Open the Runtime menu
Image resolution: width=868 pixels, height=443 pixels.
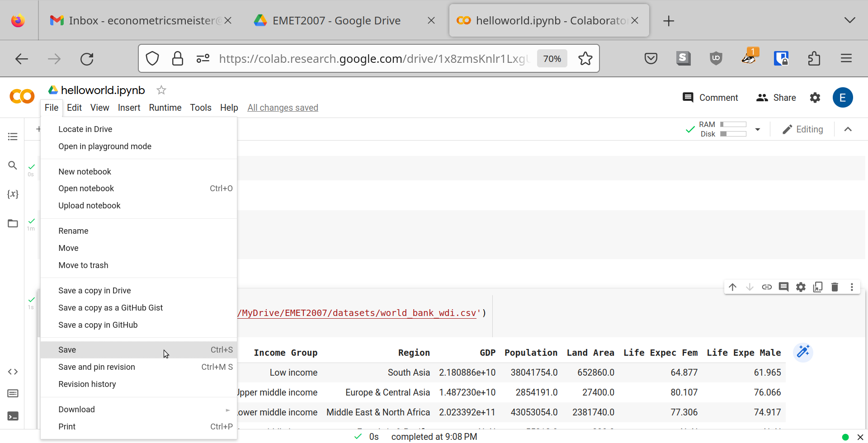click(x=165, y=108)
